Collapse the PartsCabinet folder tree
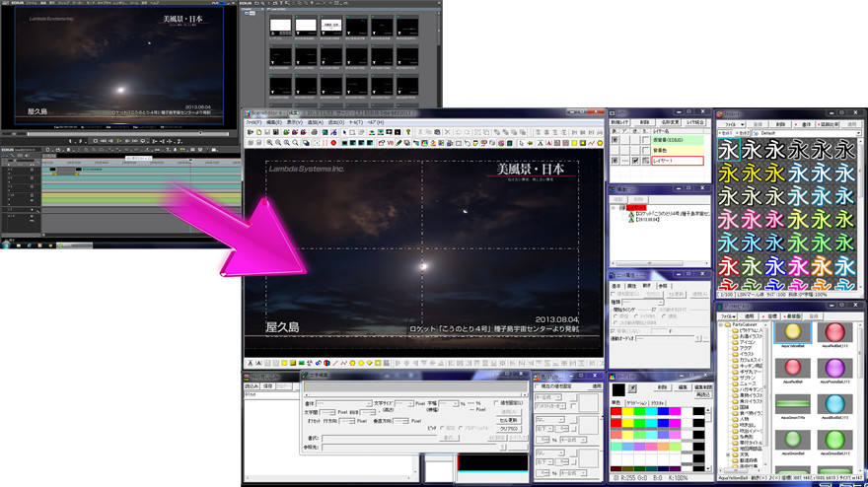 point(721,324)
